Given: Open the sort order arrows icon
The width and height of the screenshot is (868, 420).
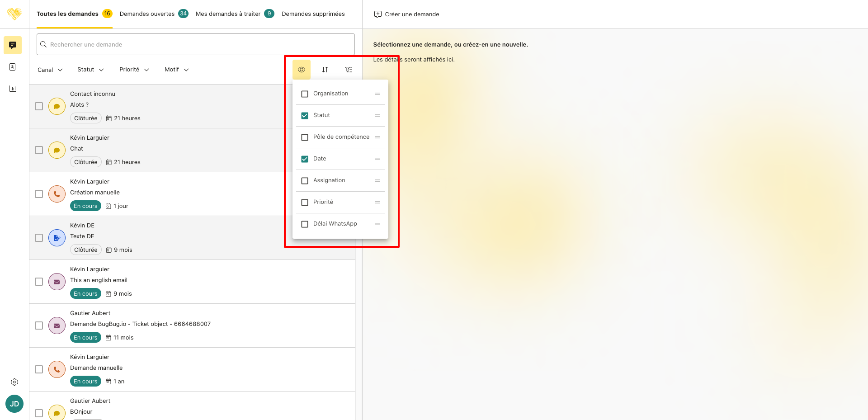Looking at the screenshot, I should (x=325, y=70).
